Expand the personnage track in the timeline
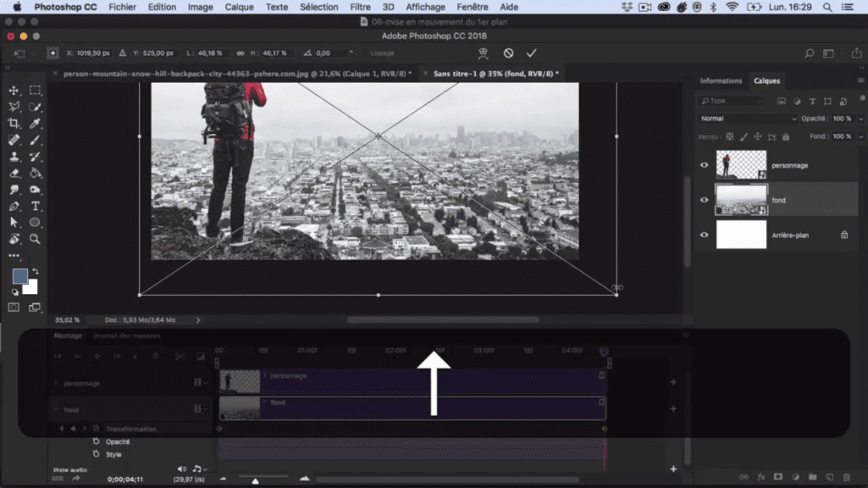 [x=55, y=382]
